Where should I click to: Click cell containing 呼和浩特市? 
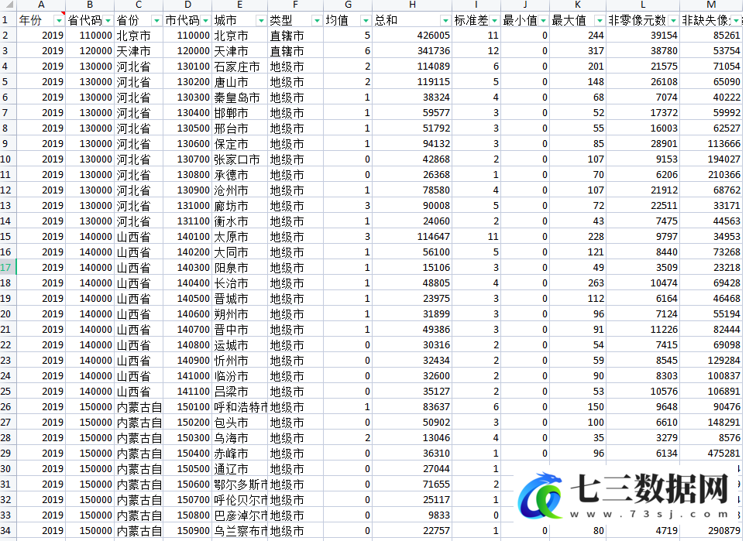pos(239,406)
